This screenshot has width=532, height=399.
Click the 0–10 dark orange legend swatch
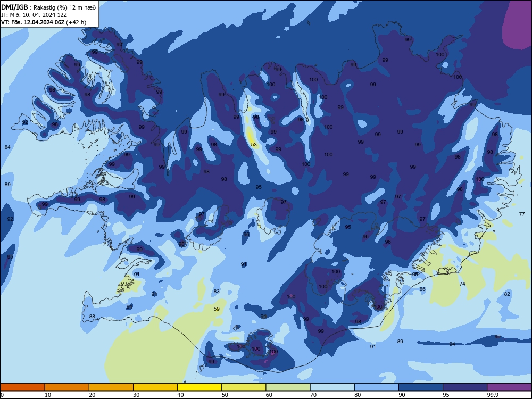(x=22, y=387)
